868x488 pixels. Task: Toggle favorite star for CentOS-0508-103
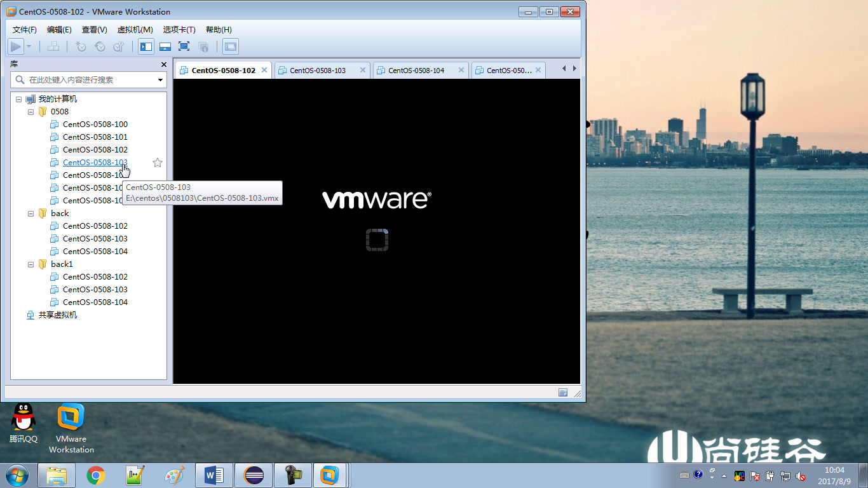point(158,163)
